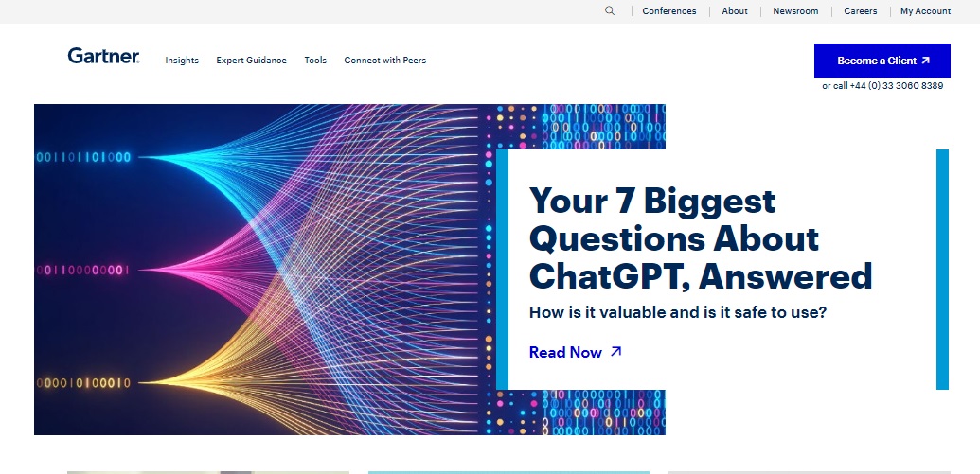Open the Conferences link
This screenshot has width=980, height=474.
(668, 10)
